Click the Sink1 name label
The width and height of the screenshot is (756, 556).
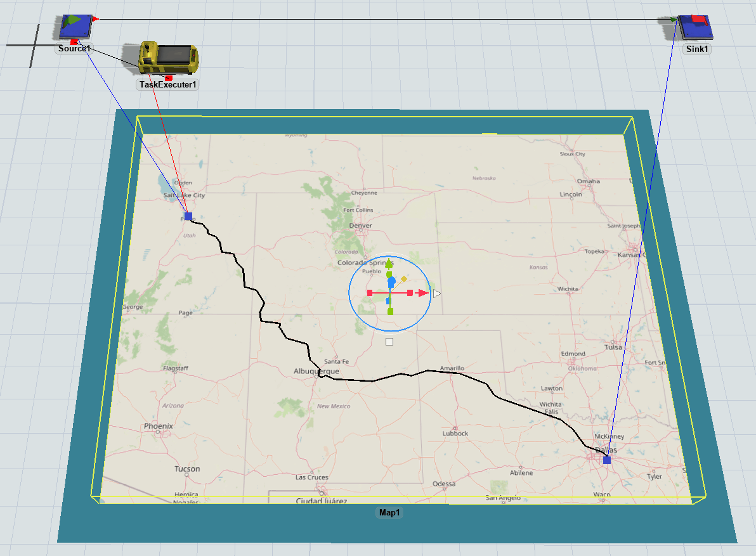[x=697, y=49]
